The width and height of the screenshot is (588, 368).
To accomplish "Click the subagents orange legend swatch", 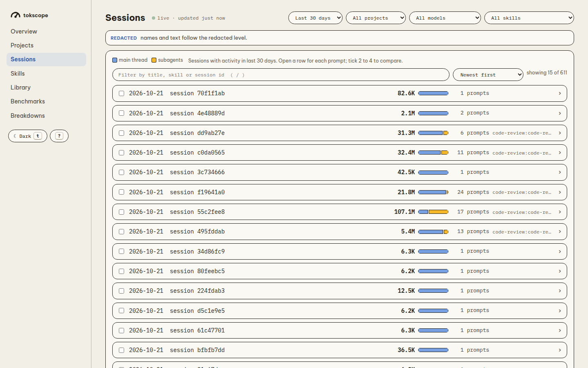I will point(154,60).
